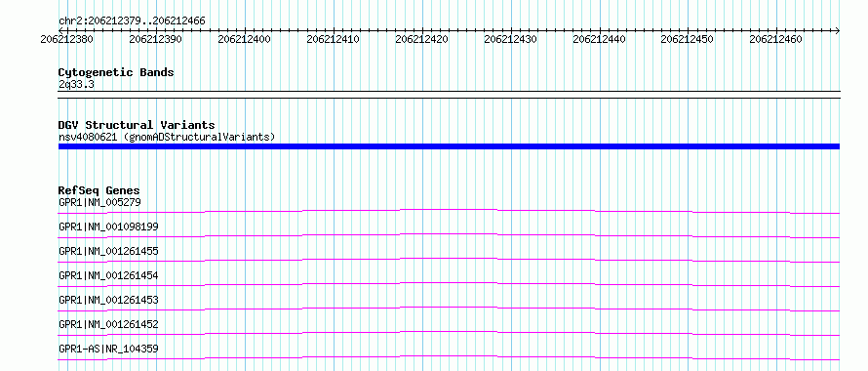This screenshot has width=868, height=371.
Task: Click the GPR1|NM_001261454 transcript label
Action: [108, 275]
